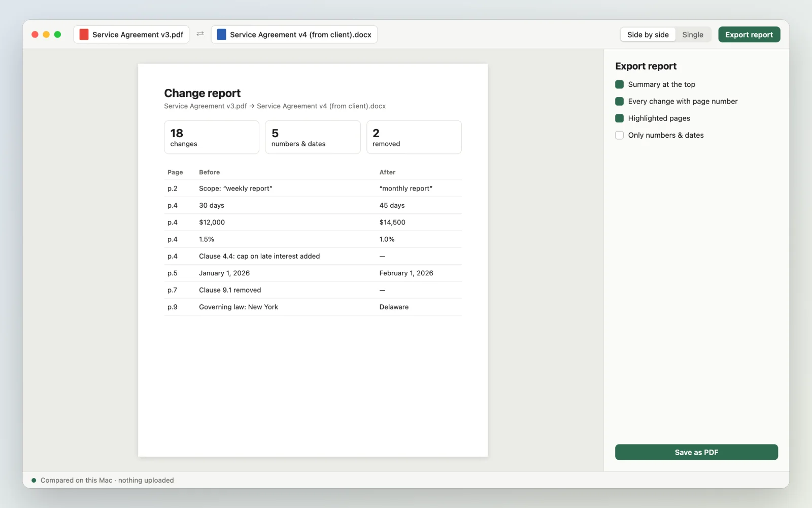Open the Service Agreement v3.pdf file chip
812x508 pixels.
(131, 35)
